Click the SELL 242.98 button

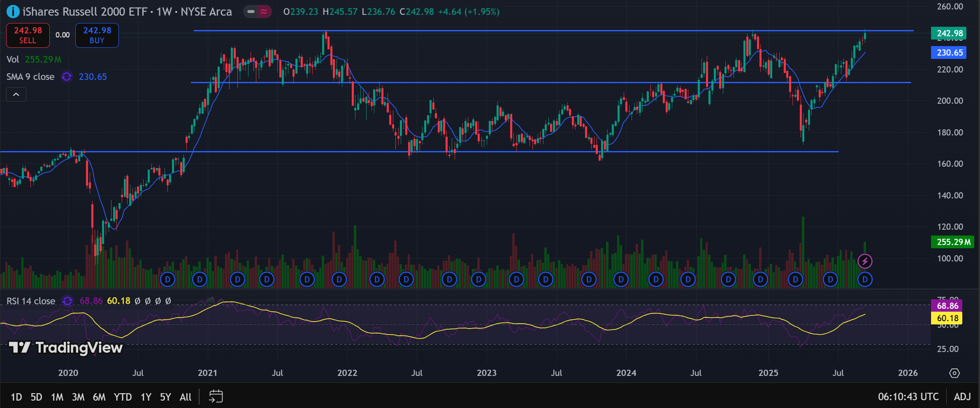[x=28, y=35]
